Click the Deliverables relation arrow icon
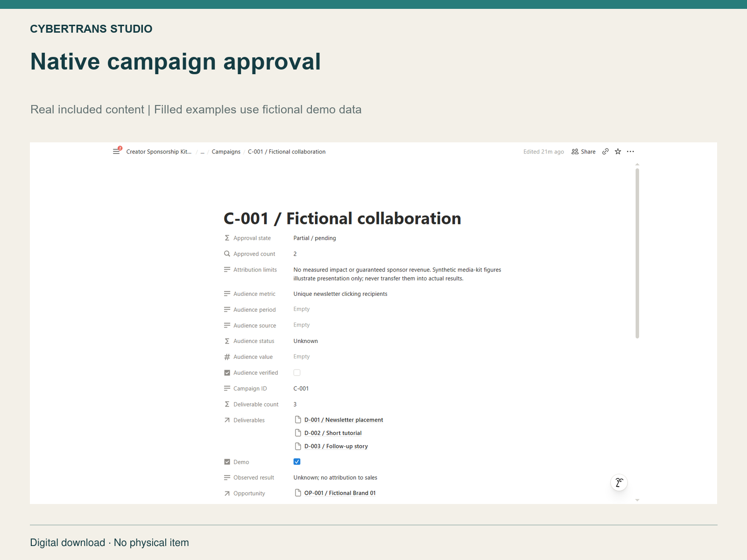 click(x=227, y=420)
